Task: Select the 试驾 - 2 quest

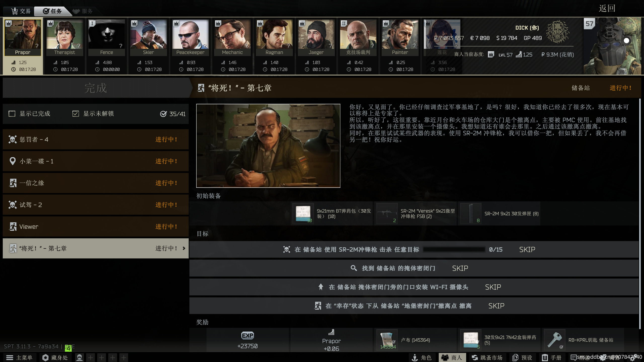Action: click(96, 205)
